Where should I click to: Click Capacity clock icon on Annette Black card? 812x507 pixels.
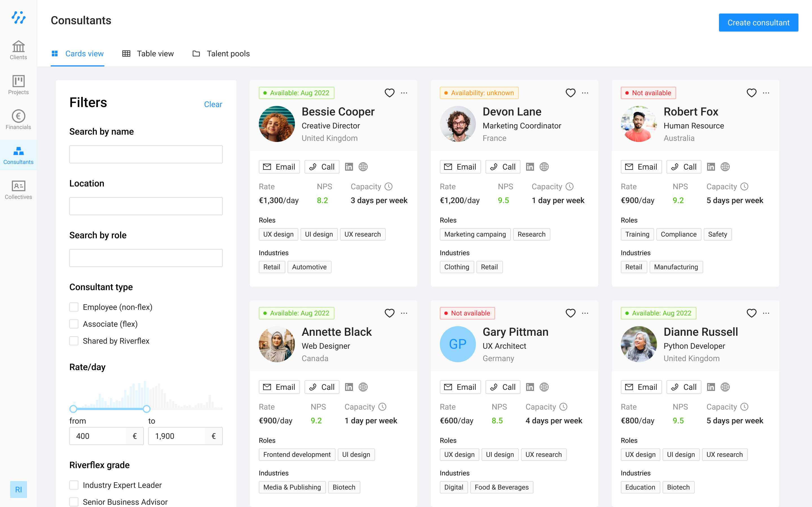[x=383, y=407]
